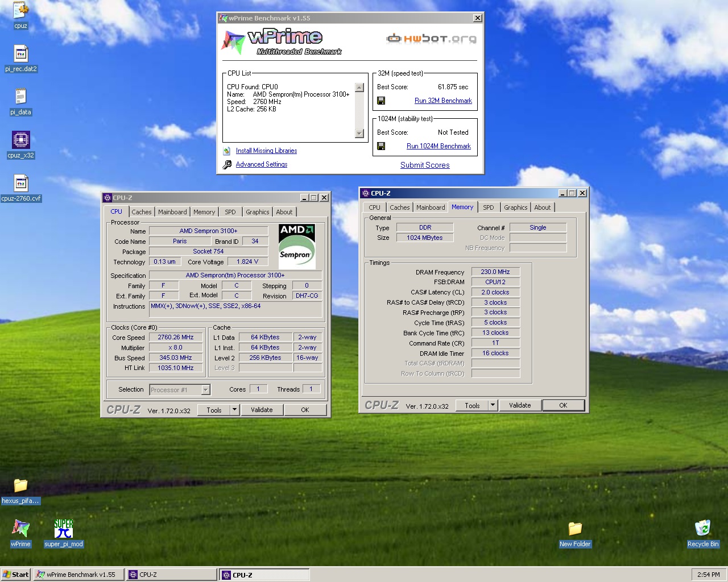Open the New Folder on desktop
The height and width of the screenshot is (582, 728).
(x=575, y=534)
